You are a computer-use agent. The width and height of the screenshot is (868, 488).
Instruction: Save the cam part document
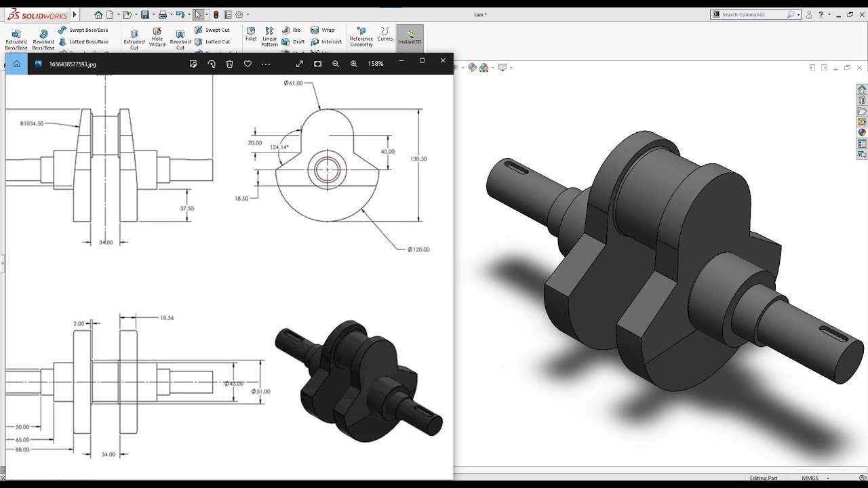144,14
